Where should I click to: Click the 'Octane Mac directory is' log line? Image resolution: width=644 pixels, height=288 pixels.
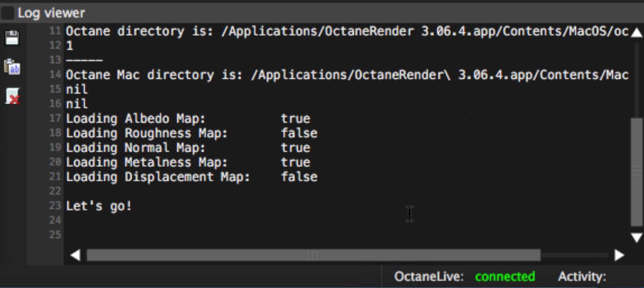[347, 75]
